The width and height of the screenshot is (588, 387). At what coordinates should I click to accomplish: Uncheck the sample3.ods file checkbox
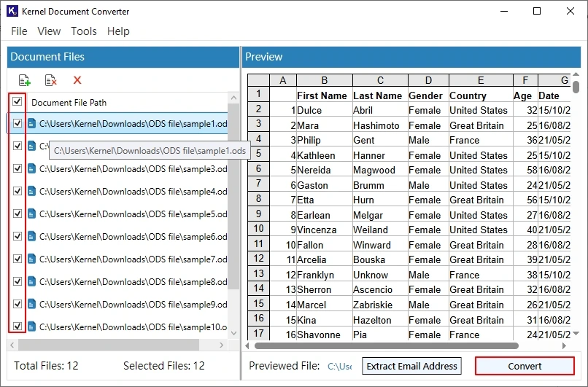click(18, 168)
